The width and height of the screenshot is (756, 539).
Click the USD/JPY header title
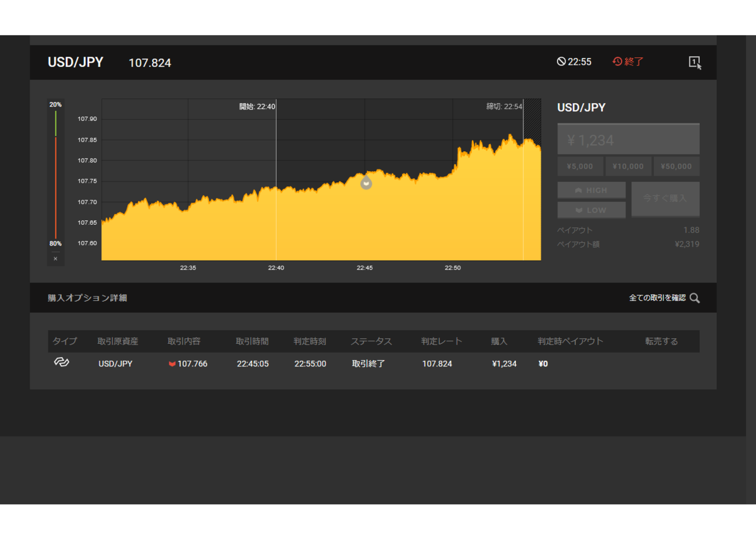pyautogui.click(x=76, y=62)
